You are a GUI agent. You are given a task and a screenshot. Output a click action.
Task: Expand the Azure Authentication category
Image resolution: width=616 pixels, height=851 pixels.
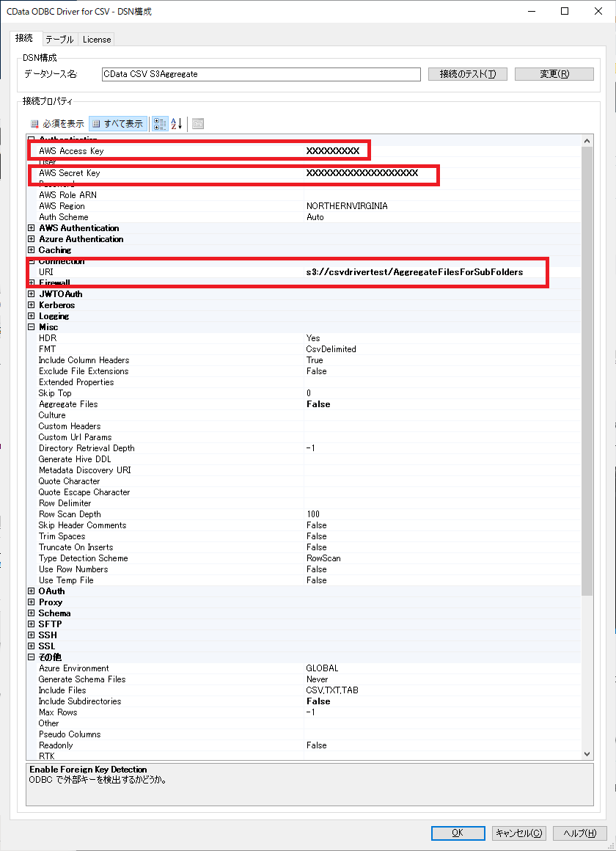pos(32,239)
